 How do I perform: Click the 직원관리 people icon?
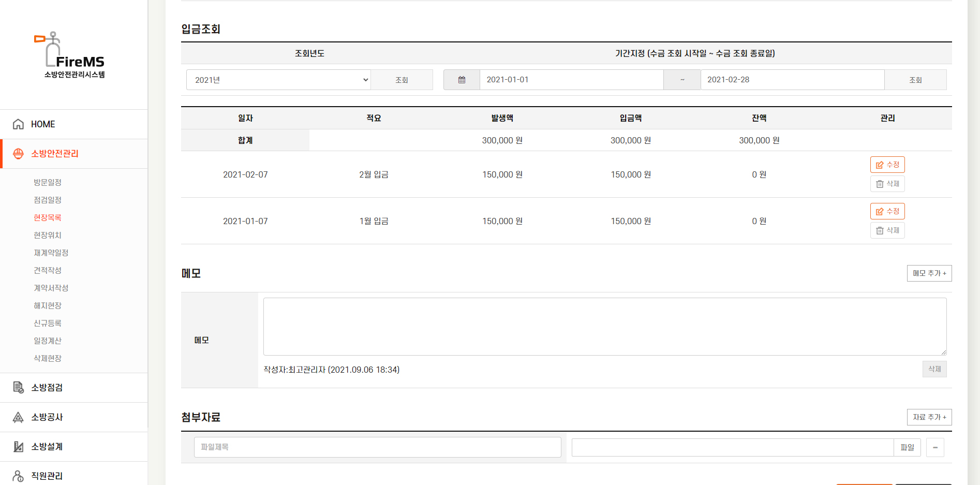click(18, 476)
